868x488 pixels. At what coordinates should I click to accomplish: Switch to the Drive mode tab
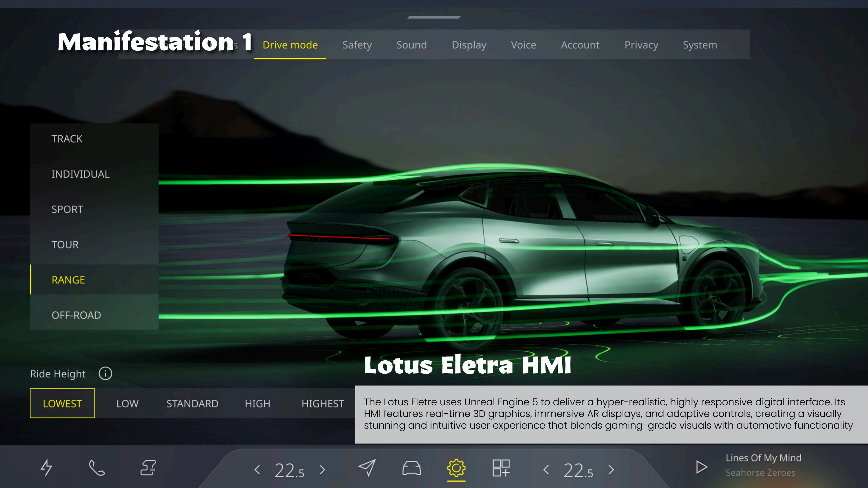pos(290,45)
